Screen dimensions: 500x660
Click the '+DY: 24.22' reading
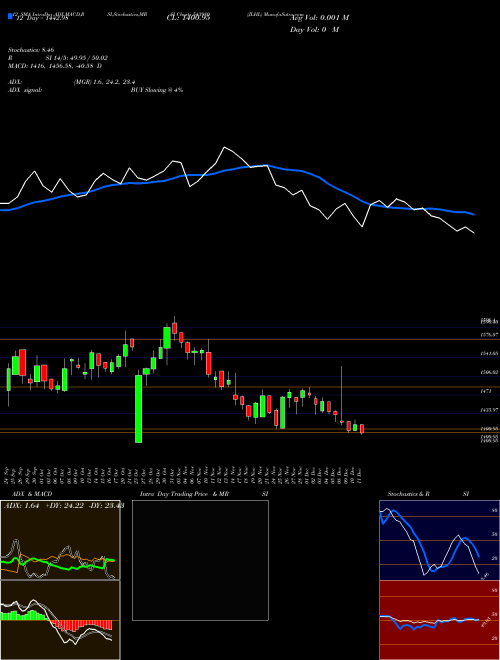click(63, 506)
